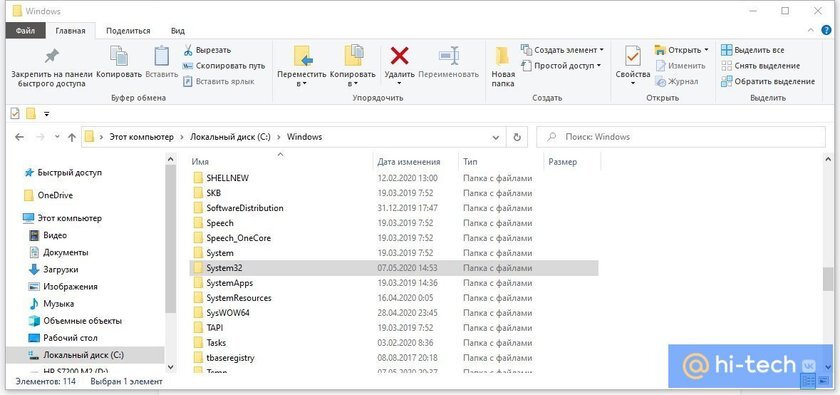Click the Поиск: Windows search field
840x395 pixels.
681,137
